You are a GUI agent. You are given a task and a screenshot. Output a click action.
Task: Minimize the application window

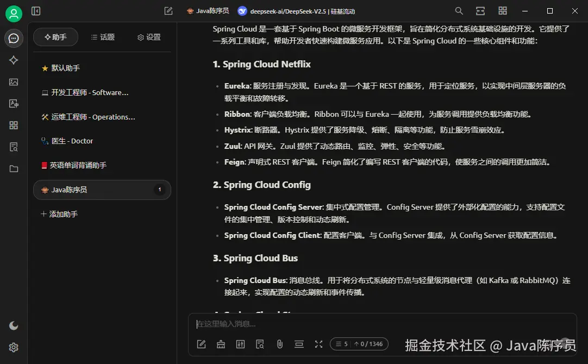point(525,11)
